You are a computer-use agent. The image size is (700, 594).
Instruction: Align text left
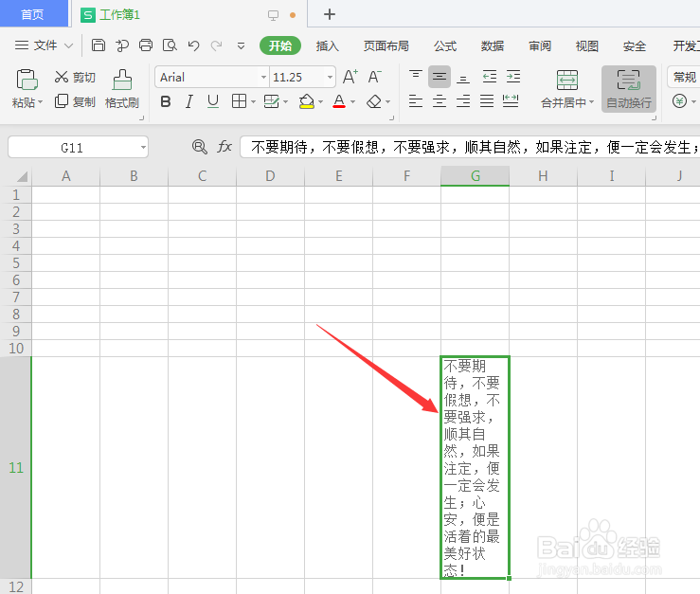(416, 101)
